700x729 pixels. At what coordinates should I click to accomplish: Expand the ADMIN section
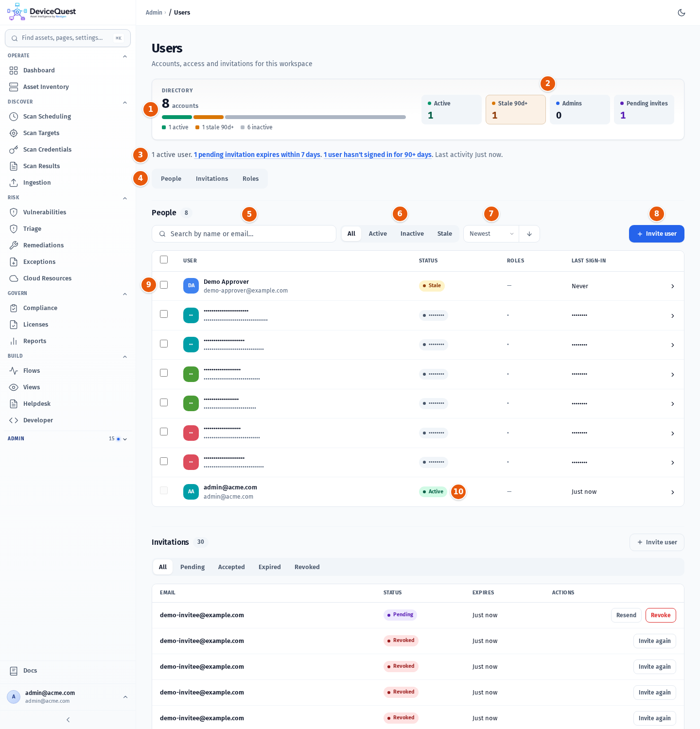tap(125, 439)
